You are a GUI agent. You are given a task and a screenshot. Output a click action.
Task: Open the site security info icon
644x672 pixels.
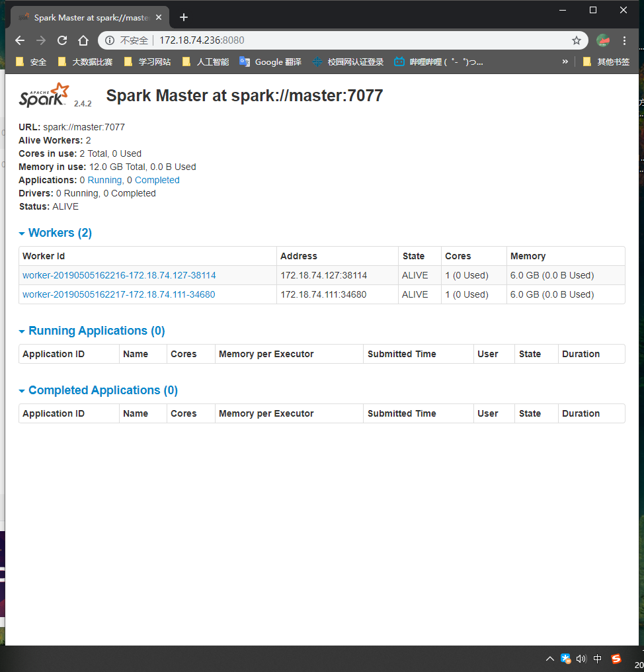coord(110,40)
